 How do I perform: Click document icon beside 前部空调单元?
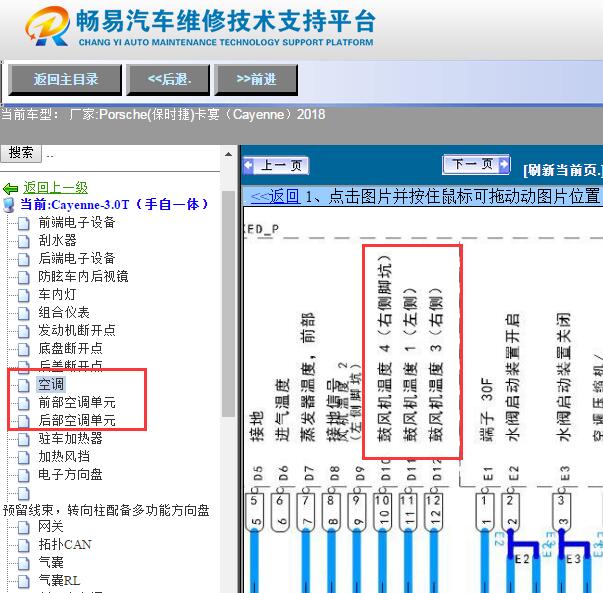(x=23, y=404)
